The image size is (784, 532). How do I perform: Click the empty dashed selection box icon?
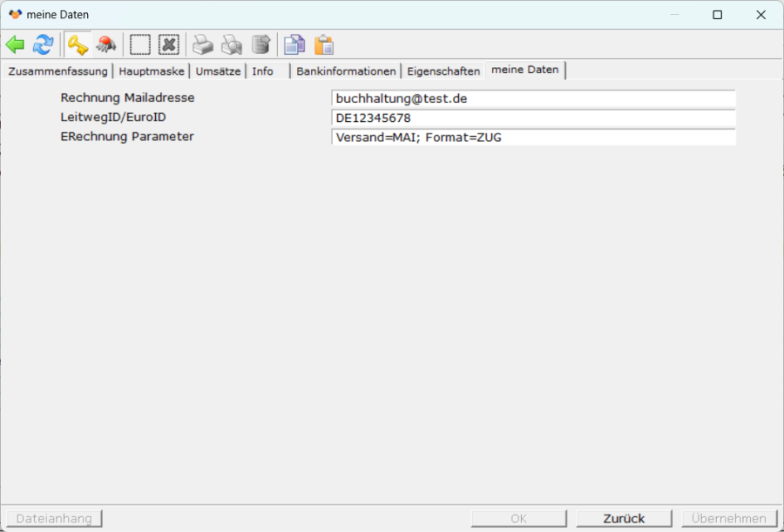[x=140, y=44]
